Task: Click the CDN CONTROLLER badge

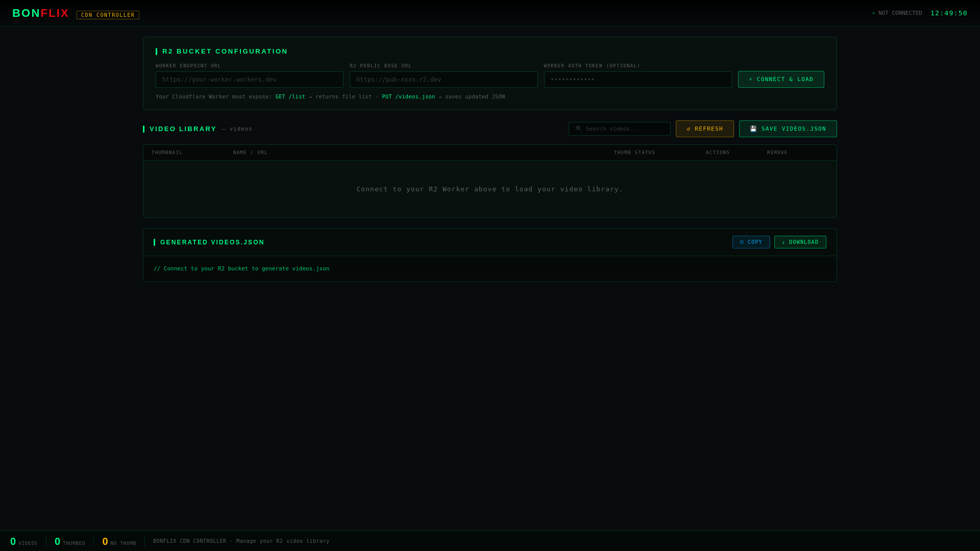Action: click(x=108, y=15)
